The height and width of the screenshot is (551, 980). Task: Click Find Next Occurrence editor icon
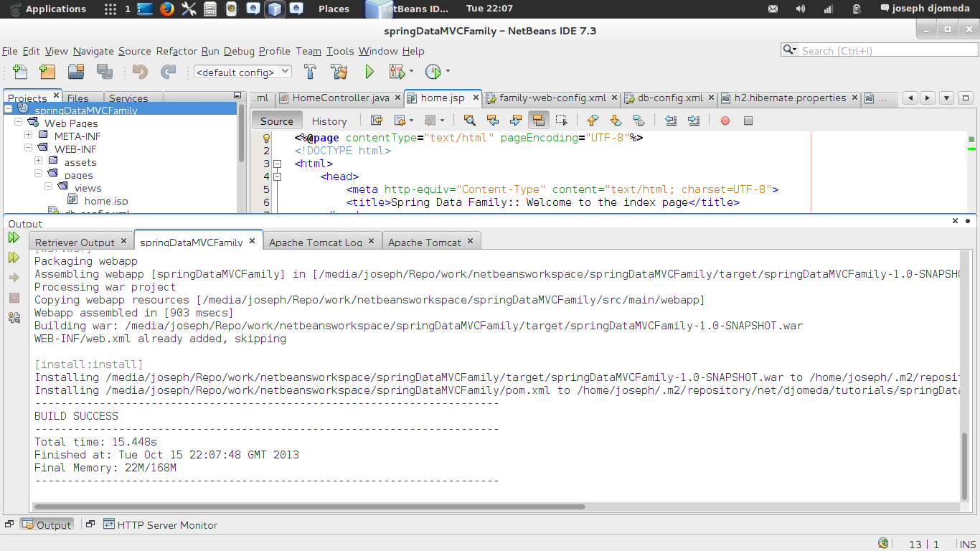pyautogui.click(x=515, y=121)
